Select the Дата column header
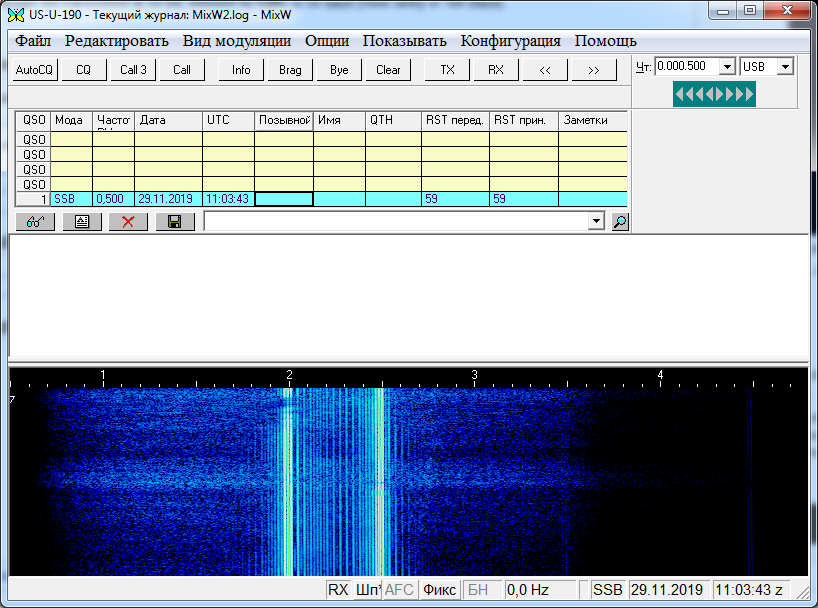Screen dimensions: 818x608 coord(168,121)
